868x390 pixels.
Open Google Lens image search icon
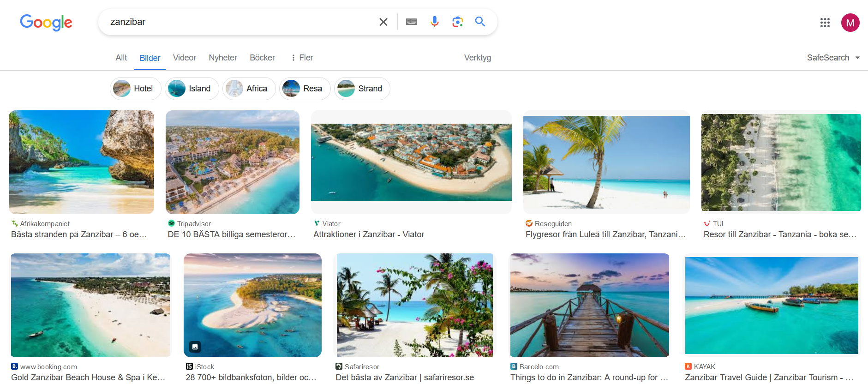tap(457, 22)
